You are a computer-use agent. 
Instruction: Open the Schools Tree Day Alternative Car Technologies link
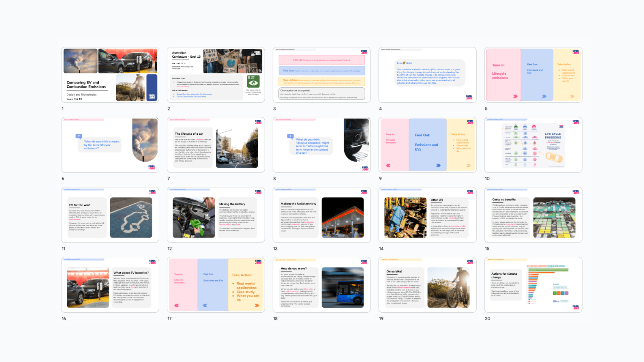click(194, 94)
